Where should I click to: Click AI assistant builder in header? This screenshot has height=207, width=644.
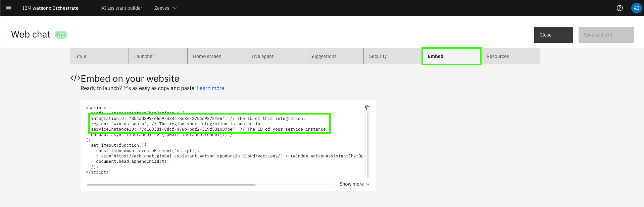121,8
